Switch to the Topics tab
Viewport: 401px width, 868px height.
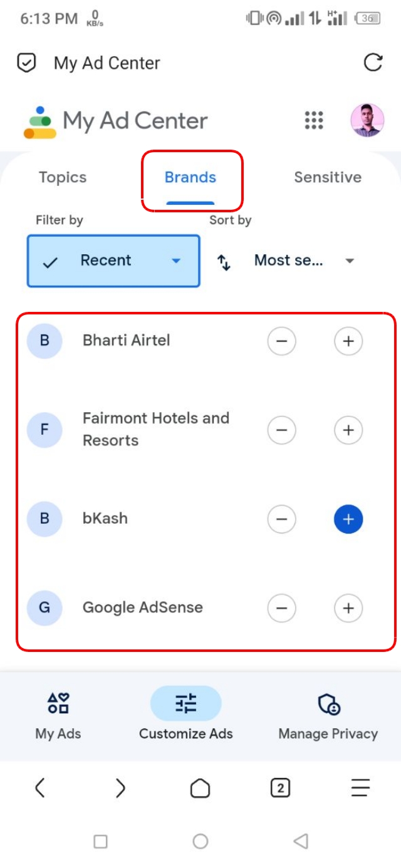(x=62, y=177)
